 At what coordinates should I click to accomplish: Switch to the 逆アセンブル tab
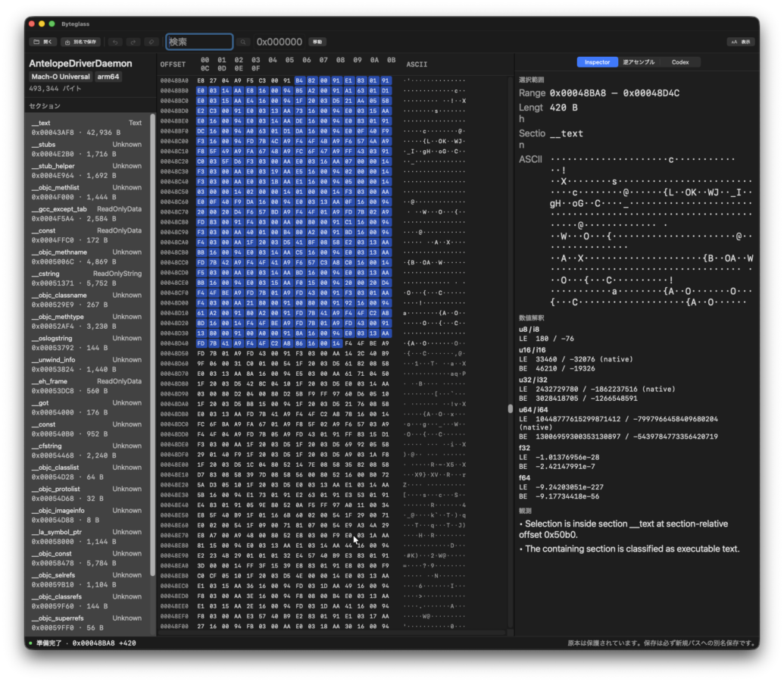click(639, 62)
